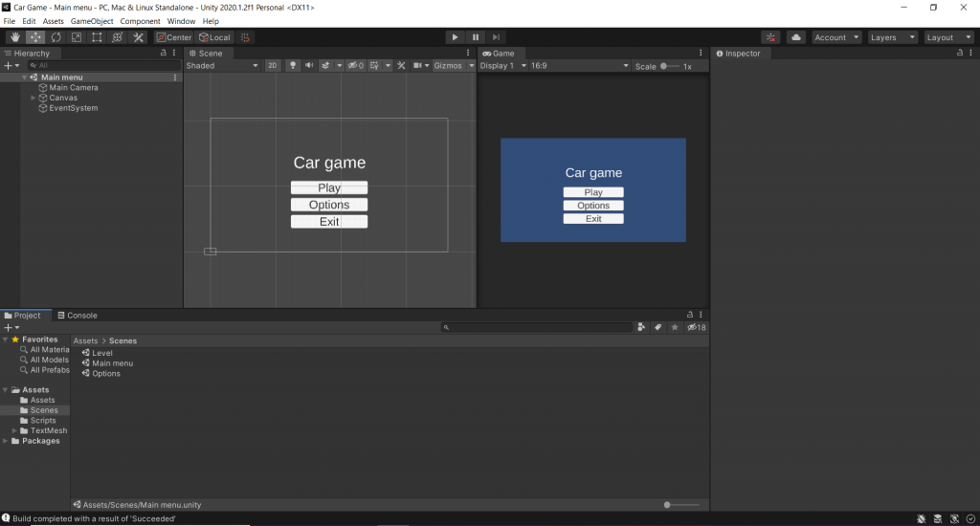980x526 pixels.
Task: Open the Layout dropdown
Action: pos(948,37)
